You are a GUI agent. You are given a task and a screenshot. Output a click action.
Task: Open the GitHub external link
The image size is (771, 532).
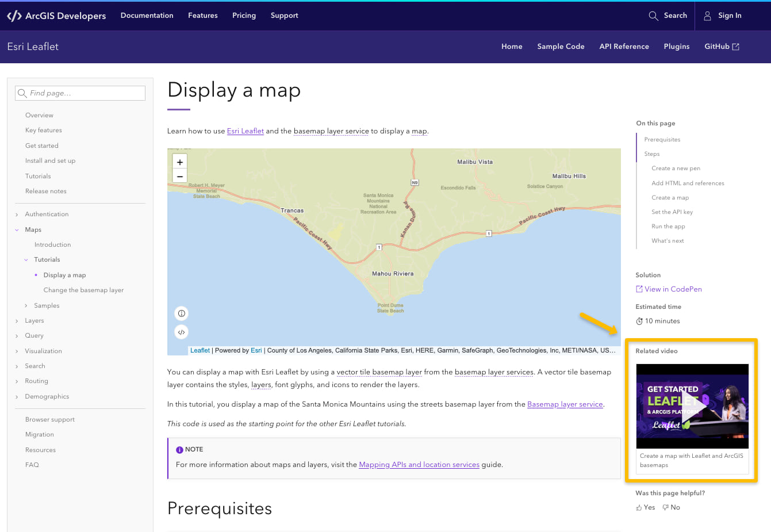(722, 47)
